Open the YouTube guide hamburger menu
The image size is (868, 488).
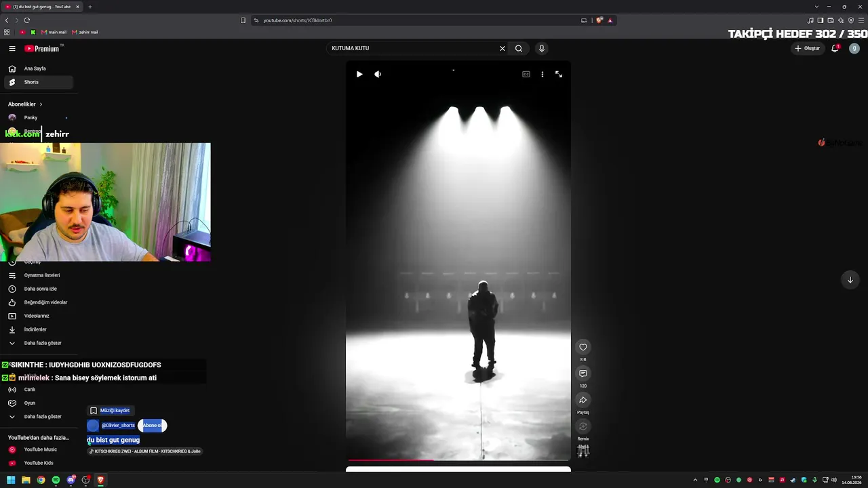[12, 48]
